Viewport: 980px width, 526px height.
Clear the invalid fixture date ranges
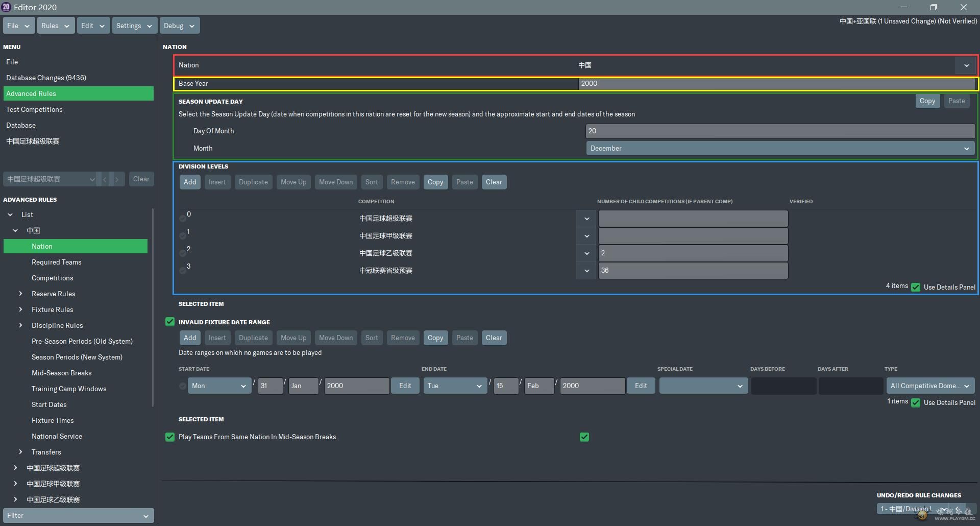pyautogui.click(x=494, y=338)
